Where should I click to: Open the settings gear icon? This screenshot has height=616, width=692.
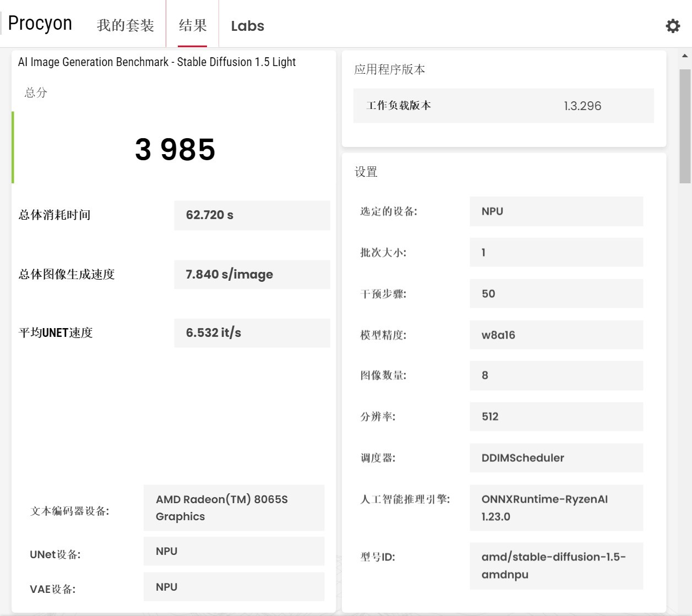[x=673, y=26]
